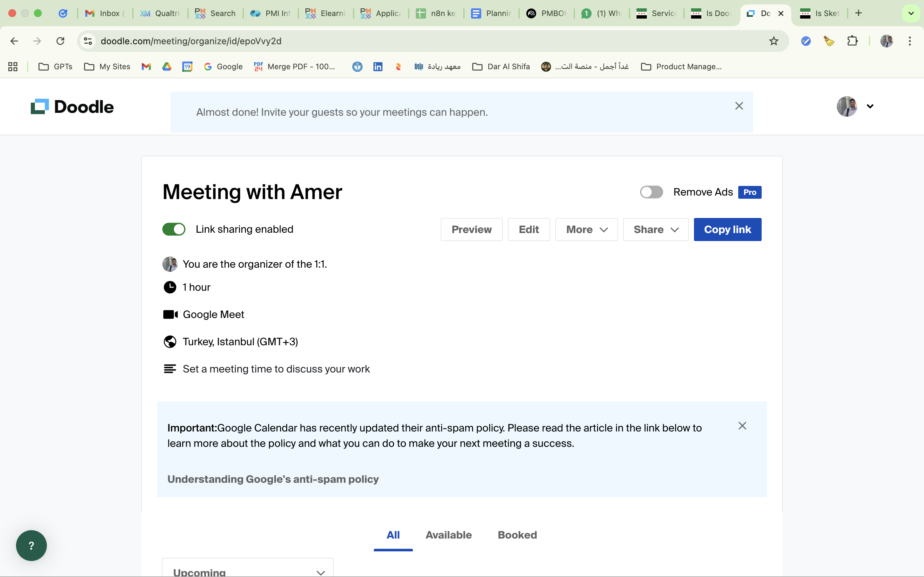Open the Understanding Google's anti-spam policy link
This screenshot has height=577, width=924.
[x=273, y=479]
